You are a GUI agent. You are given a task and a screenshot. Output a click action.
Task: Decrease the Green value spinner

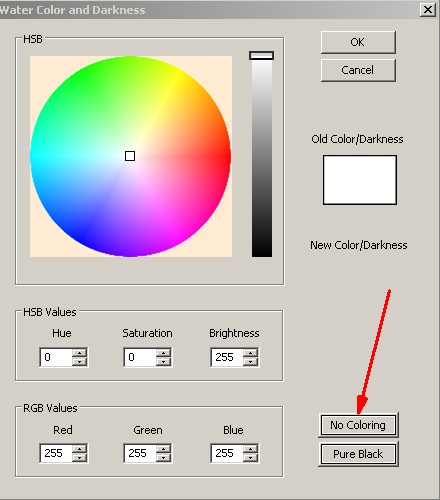click(163, 458)
